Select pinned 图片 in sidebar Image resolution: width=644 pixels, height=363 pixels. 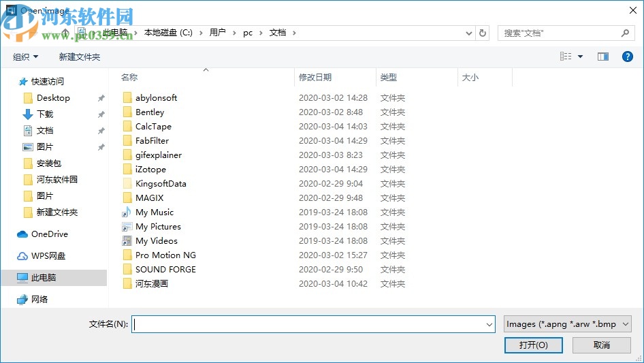[45, 146]
